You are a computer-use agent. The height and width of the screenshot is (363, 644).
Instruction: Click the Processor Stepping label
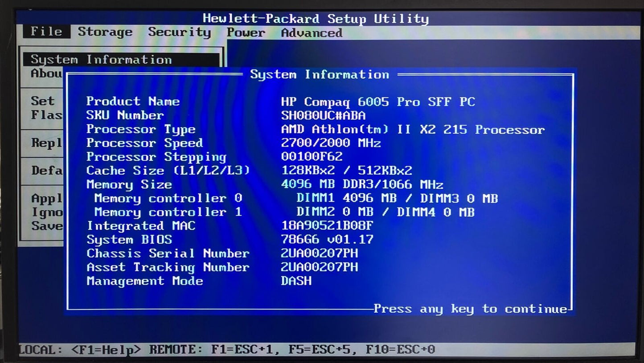pyautogui.click(x=156, y=157)
